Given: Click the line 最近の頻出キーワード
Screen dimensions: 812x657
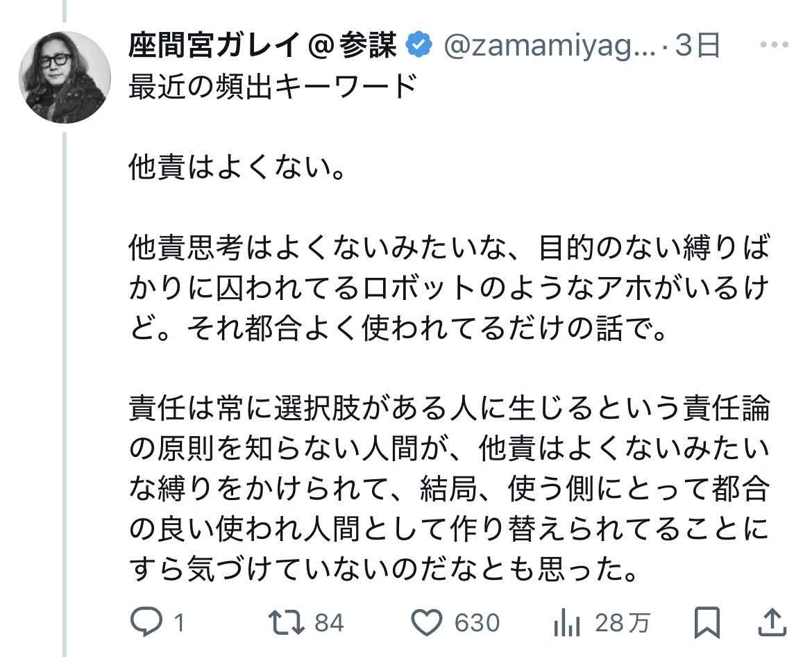Looking at the screenshot, I should (273, 88).
